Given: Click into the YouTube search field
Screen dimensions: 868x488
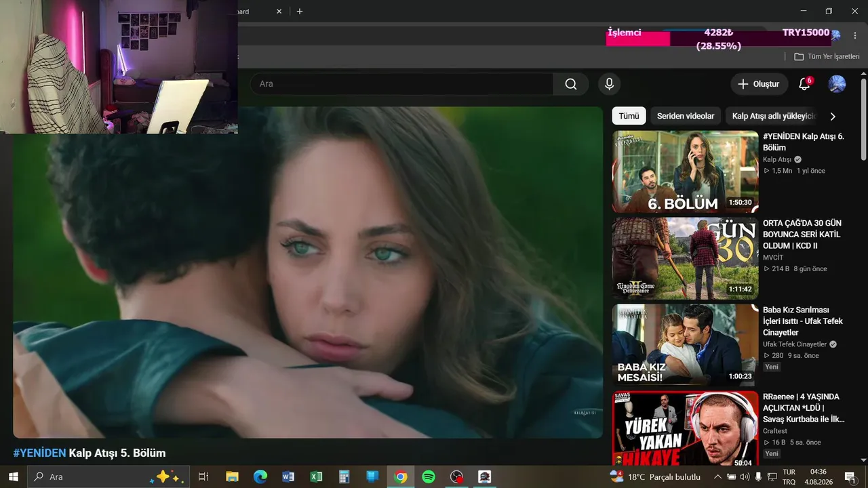Looking at the screenshot, I should click(x=401, y=84).
